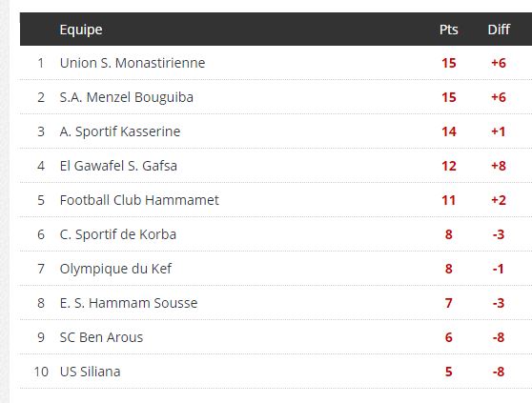Open the Olympique du Kef team link
This screenshot has width=532, height=403.
click(x=115, y=269)
